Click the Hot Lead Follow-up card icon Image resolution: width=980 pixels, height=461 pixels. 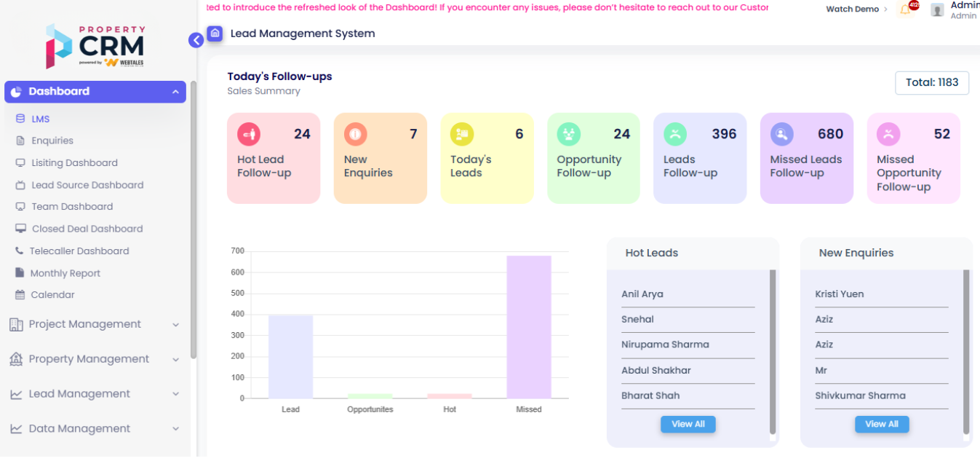(x=249, y=134)
